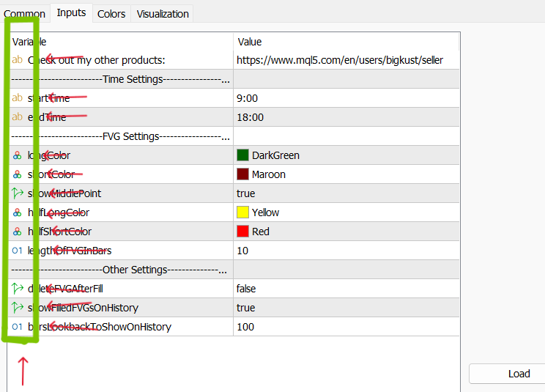This screenshot has height=392, width=545.
Task: Select the longColor variable name
Action: pos(49,155)
